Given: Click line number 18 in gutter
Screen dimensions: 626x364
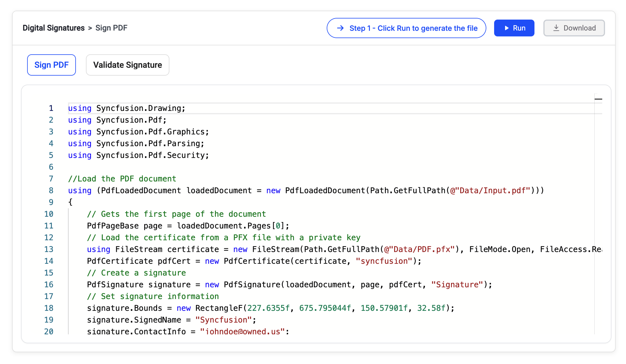Looking at the screenshot, I should (49, 308).
